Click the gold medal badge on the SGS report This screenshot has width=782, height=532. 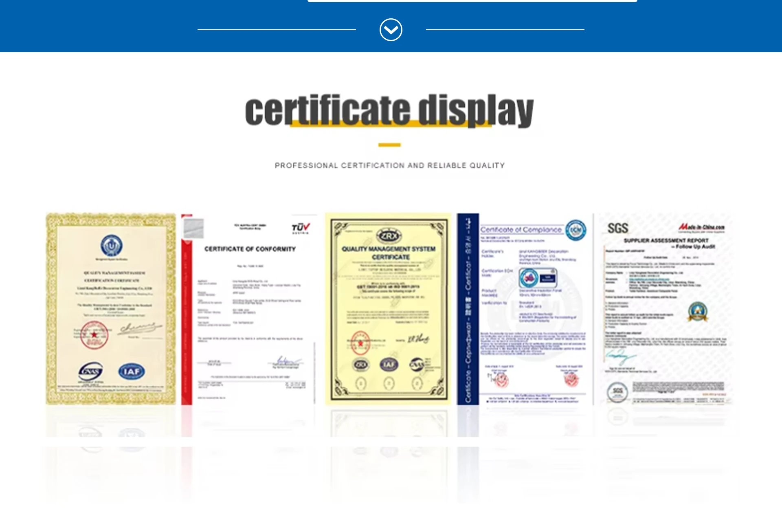(x=697, y=312)
